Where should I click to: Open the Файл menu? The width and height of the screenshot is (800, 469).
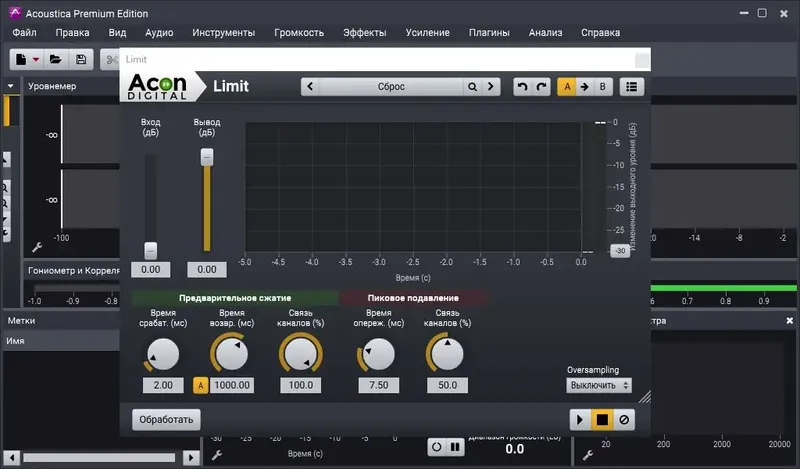[x=24, y=33]
